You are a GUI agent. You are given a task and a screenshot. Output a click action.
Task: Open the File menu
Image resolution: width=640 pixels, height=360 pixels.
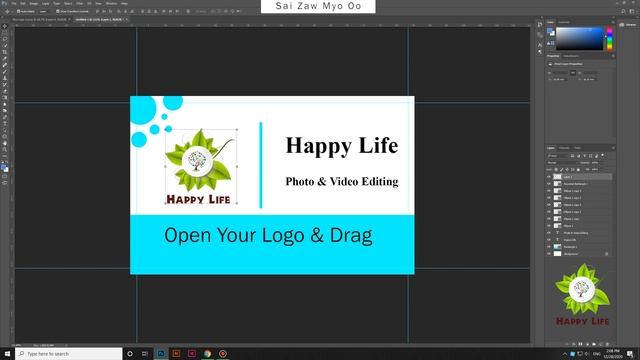(x=14, y=3)
